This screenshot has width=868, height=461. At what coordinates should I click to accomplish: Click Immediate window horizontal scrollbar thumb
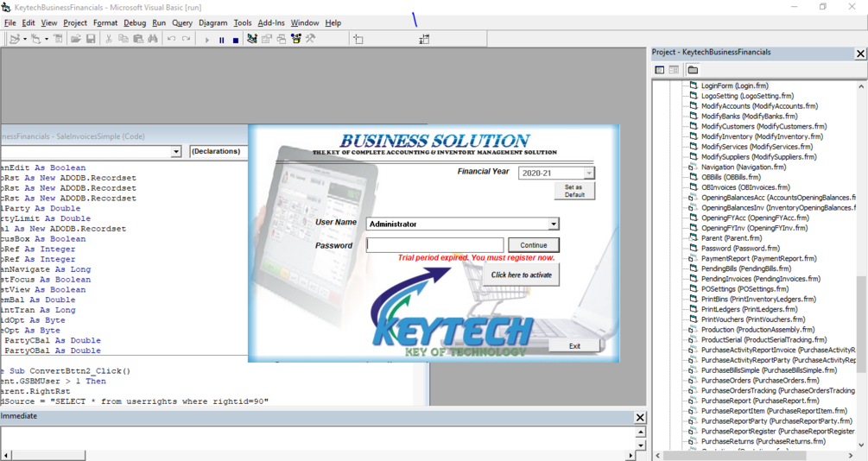click(48, 456)
